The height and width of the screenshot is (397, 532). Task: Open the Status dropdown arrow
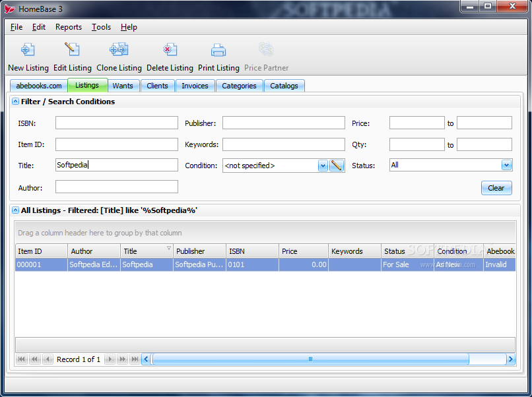(506, 165)
